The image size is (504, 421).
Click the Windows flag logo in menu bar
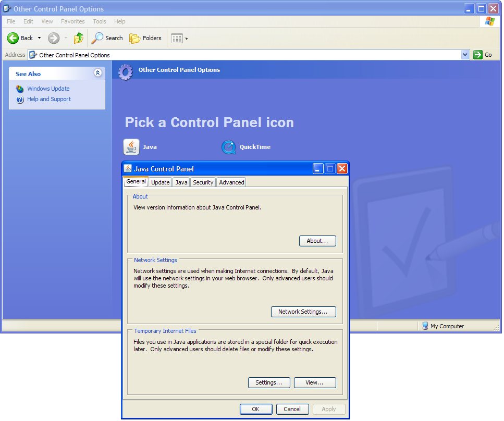click(490, 21)
